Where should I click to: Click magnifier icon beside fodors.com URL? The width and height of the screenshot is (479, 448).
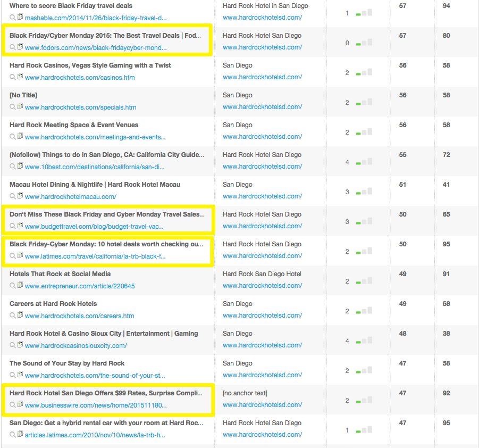[13, 47]
